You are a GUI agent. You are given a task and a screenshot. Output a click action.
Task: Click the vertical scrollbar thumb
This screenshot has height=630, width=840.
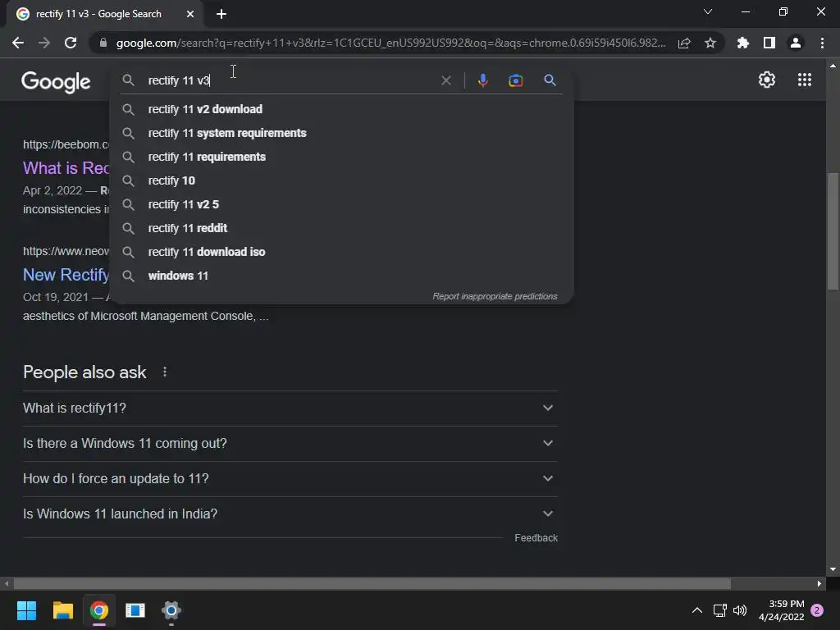pos(833,231)
